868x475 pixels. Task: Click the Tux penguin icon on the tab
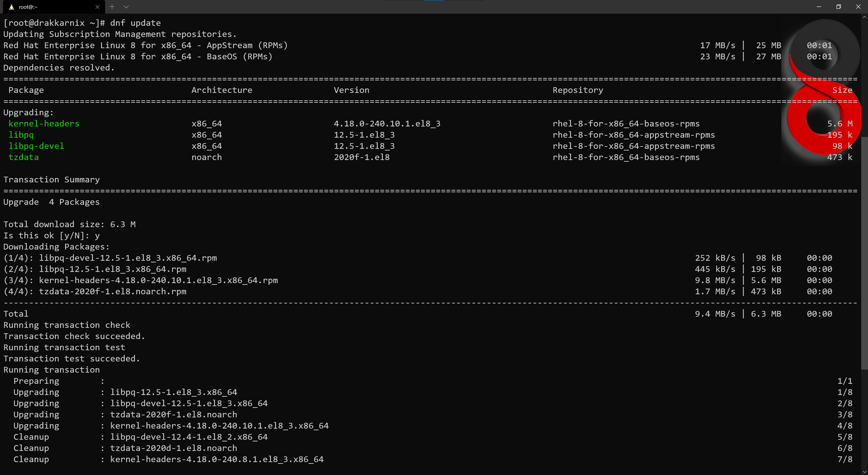tap(11, 7)
